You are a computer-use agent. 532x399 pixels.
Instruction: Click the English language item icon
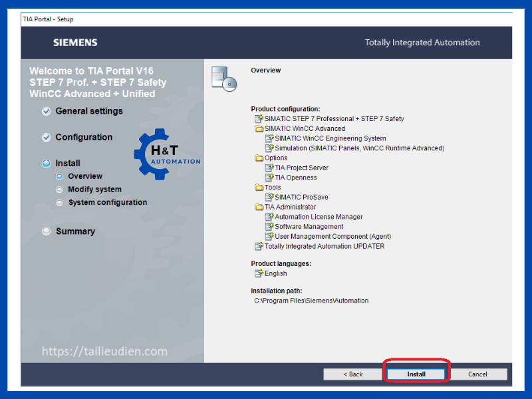click(x=259, y=273)
